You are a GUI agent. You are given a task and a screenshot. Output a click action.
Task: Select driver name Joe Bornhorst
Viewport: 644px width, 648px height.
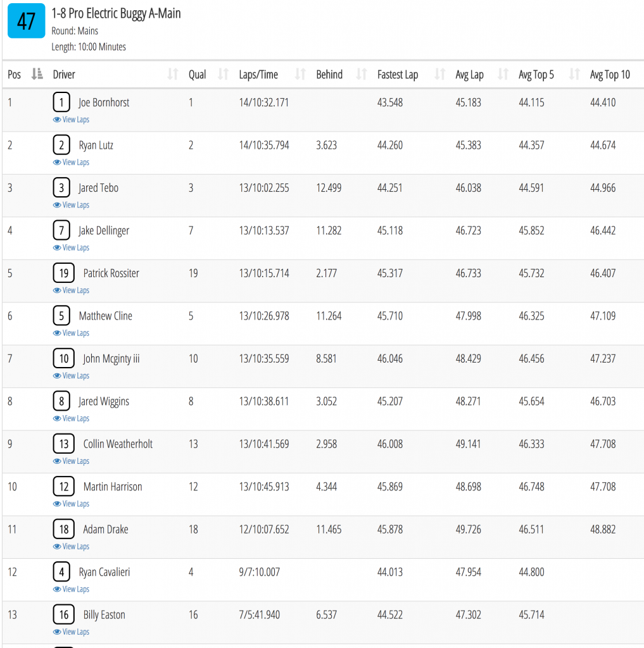[x=104, y=103]
